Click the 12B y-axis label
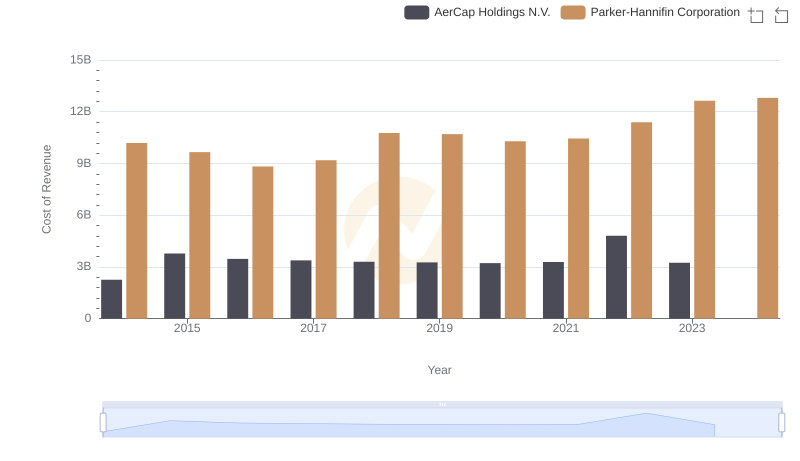Image resolution: width=800 pixels, height=461 pixels. (81, 111)
